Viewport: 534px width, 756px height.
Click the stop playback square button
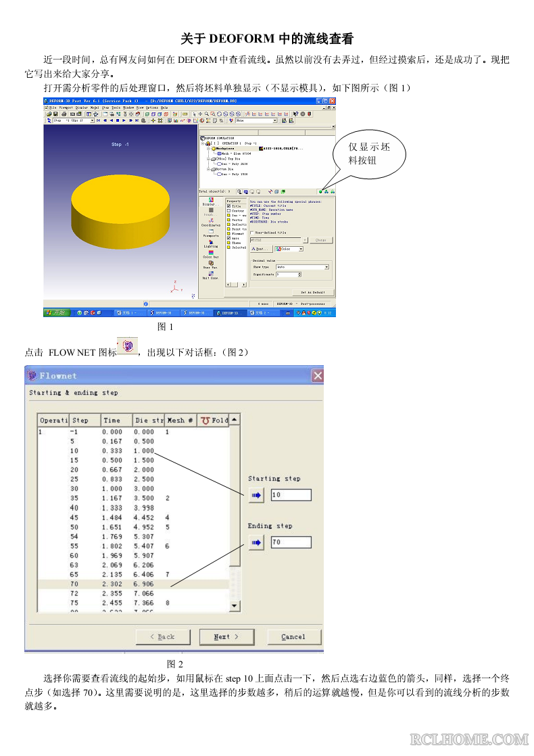[118, 120]
